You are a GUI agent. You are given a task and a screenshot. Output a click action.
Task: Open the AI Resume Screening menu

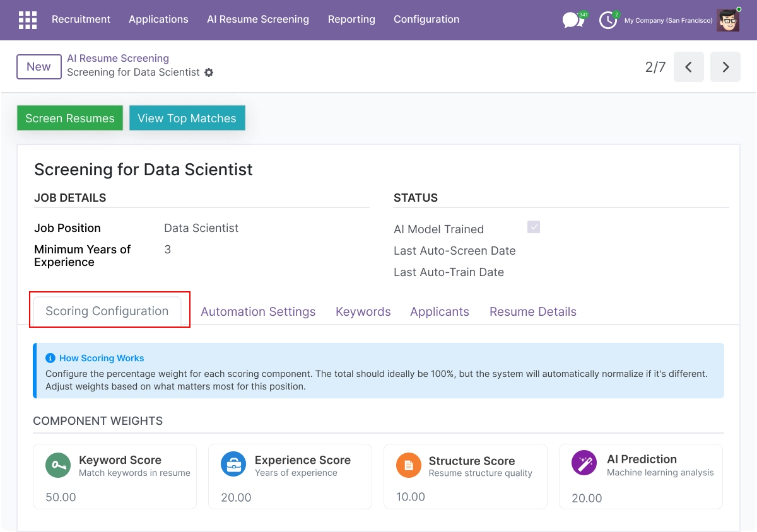click(258, 20)
